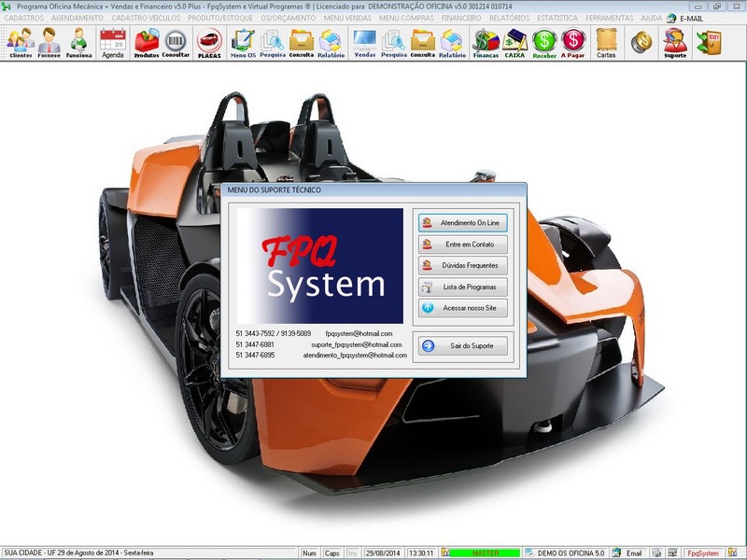
Task: Click suporte_fpqsystem@hotmail.com email text
Action: coord(357,344)
